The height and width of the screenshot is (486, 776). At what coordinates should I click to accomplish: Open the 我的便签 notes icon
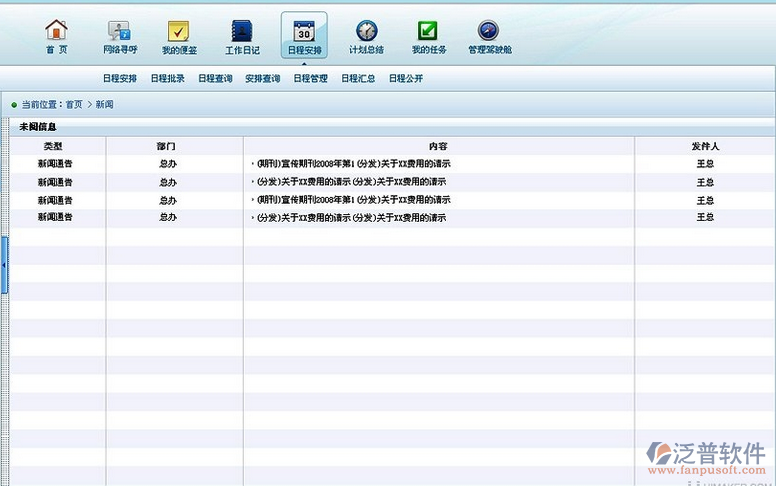[x=179, y=31]
